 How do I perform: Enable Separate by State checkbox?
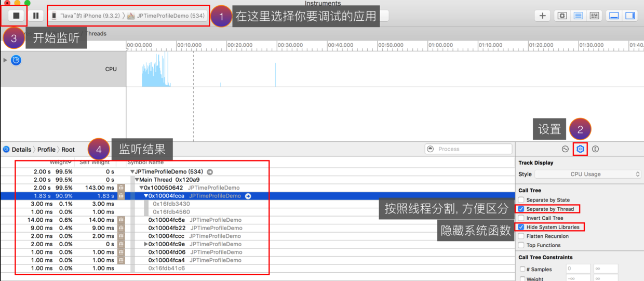521,200
